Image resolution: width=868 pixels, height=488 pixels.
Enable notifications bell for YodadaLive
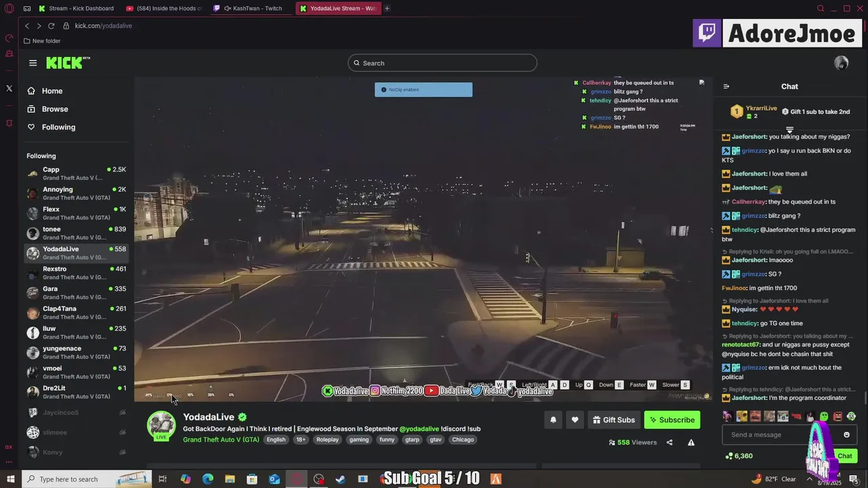tap(553, 420)
